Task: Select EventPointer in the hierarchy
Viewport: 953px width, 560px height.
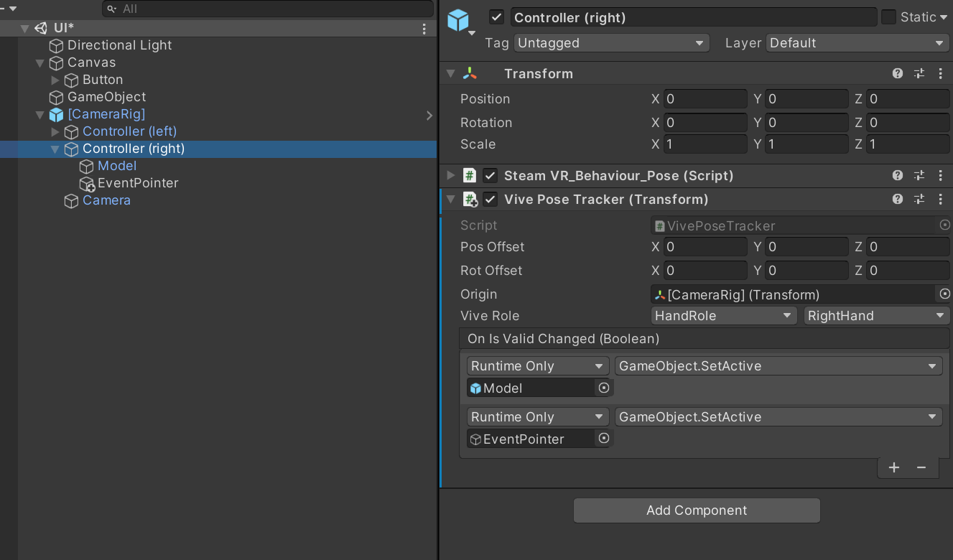Action: click(138, 183)
